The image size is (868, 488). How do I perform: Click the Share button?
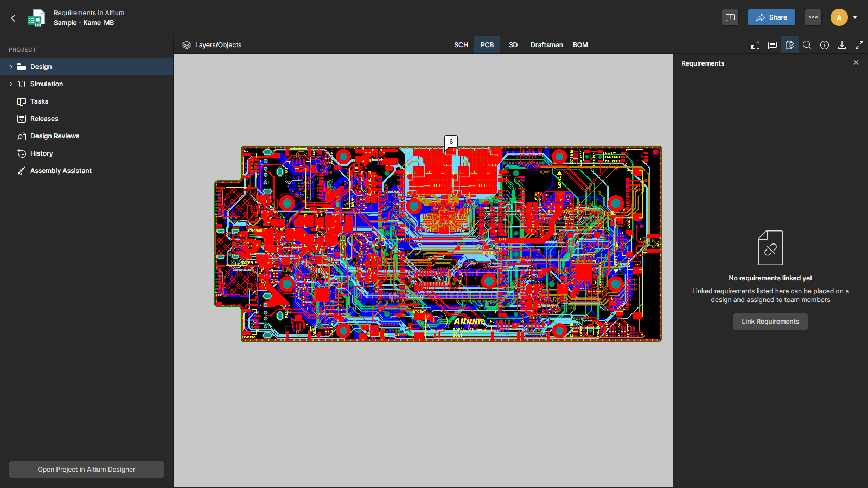(771, 17)
